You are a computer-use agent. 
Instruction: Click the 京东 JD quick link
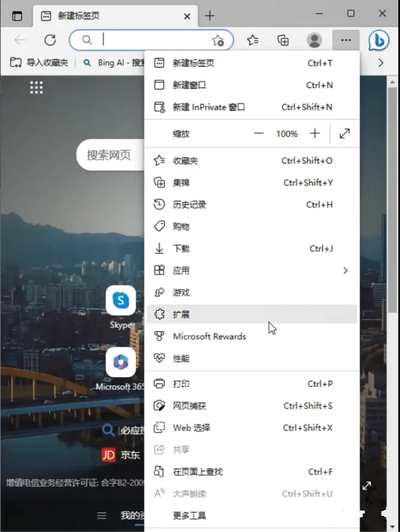pyautogui.click(x=121, y=454)
